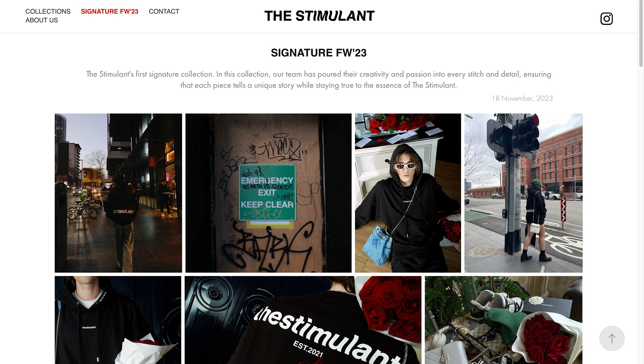
Task: Click the 18 November, 2023 date
Action: 522,98
